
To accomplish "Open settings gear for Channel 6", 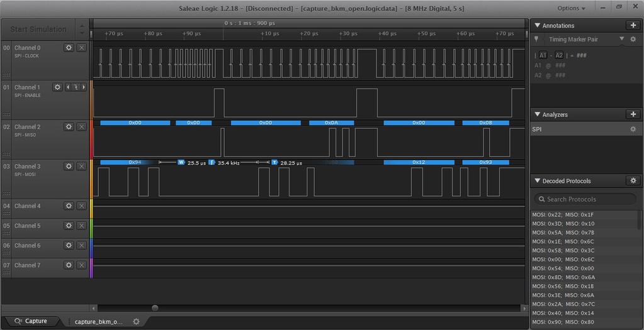I will [x=69, y=245].
